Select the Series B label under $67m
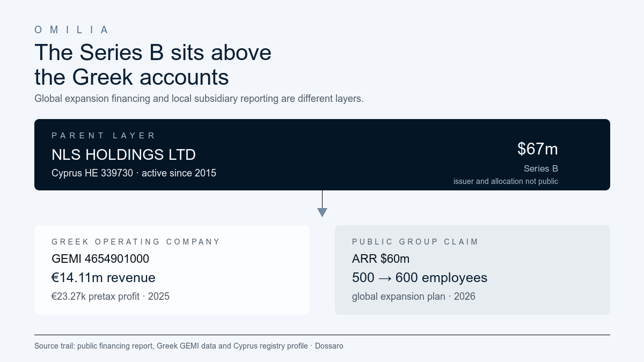This screenshot has height=362, width=644. (541, 168)
